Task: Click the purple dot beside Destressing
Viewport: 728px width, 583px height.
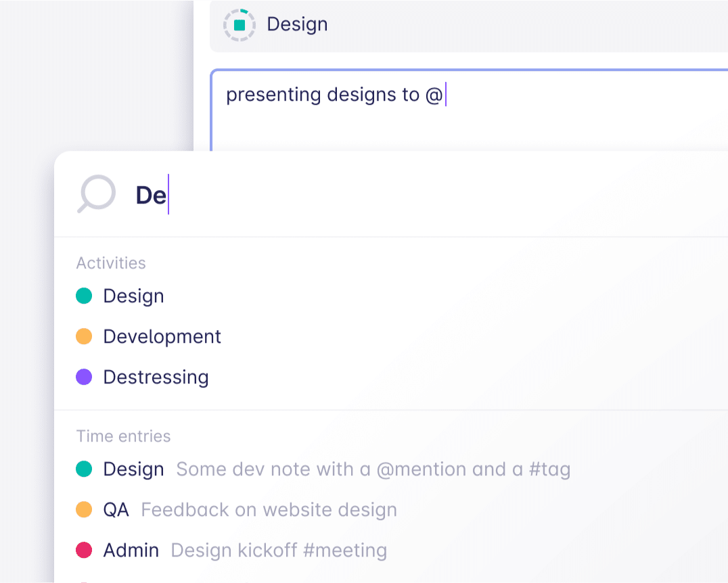Action: point(84,377)
